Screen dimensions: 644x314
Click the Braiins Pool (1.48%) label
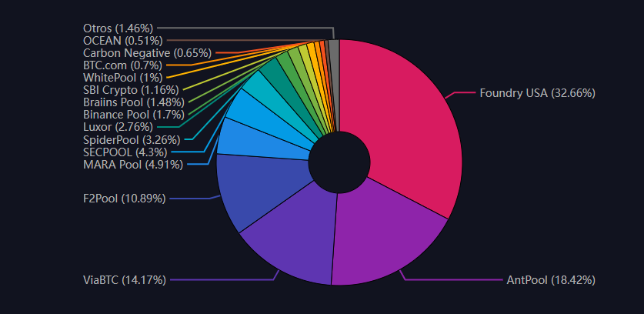coord(133,102)
